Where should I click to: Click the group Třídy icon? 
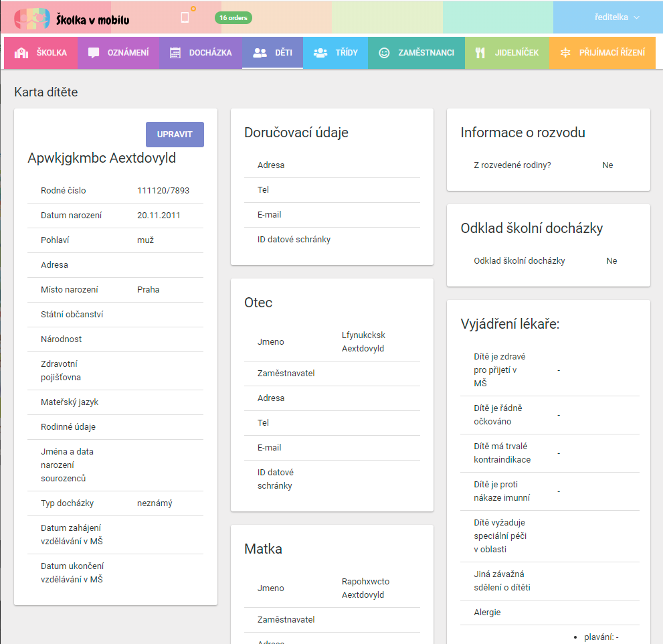(x=320, y=53)
